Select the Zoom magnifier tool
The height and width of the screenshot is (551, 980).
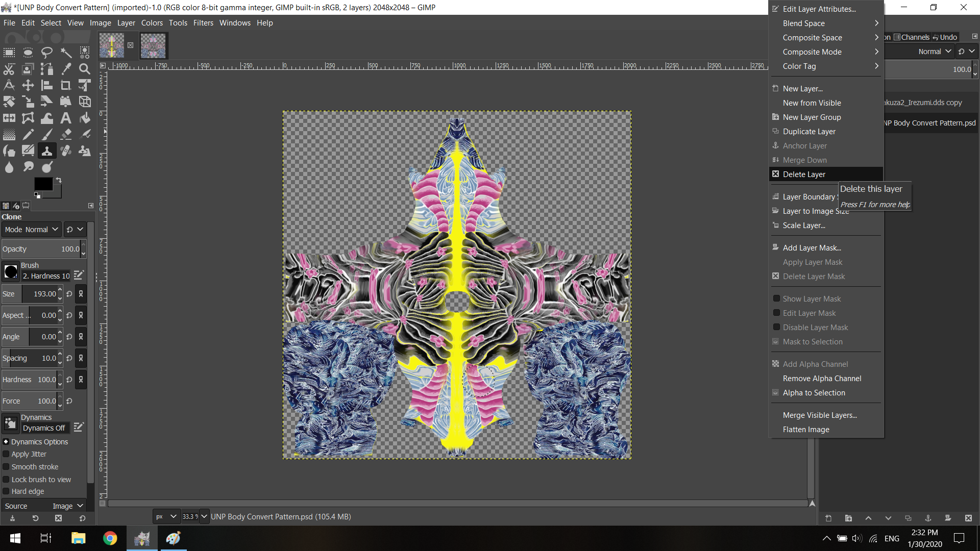coord(85,69)
